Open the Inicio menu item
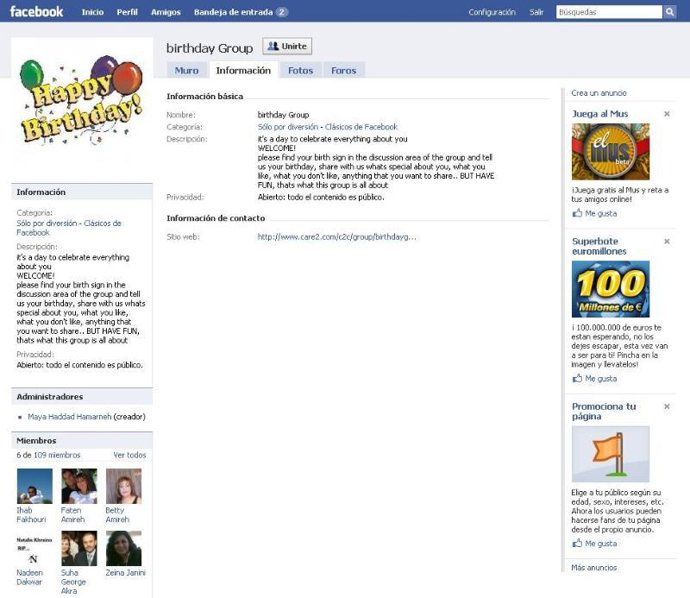The image size is (690, 598). pos(92,12)
